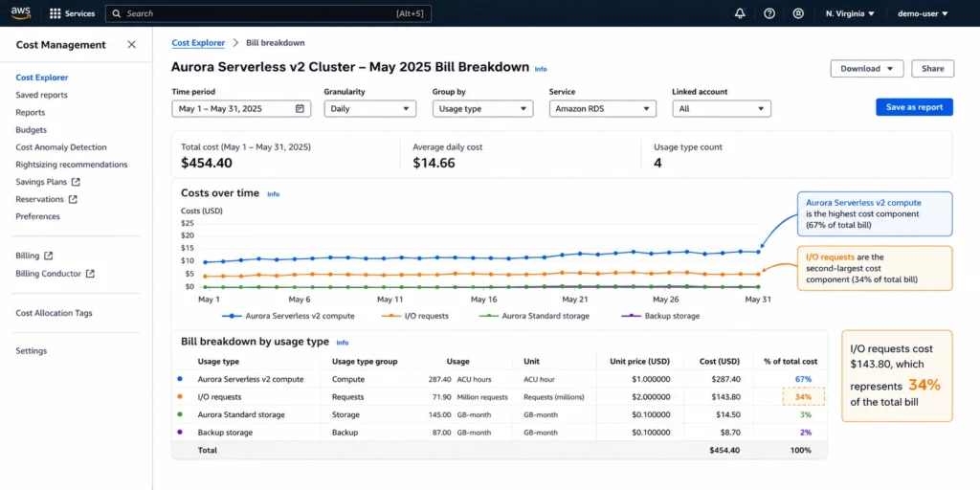Image resolution: width=980 pixels, height=490 pixels.
Task: Open the Reservations external link
Action: (x=46, y=199)
